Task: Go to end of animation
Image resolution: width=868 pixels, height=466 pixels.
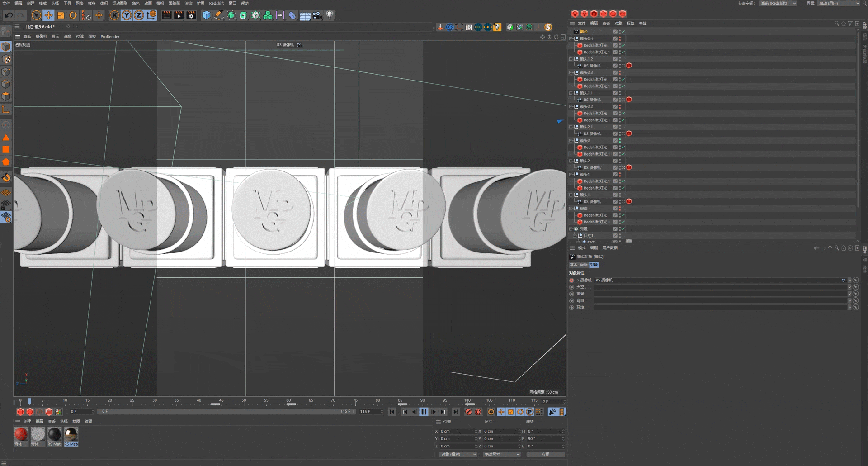Action: (x=456, y=412)
